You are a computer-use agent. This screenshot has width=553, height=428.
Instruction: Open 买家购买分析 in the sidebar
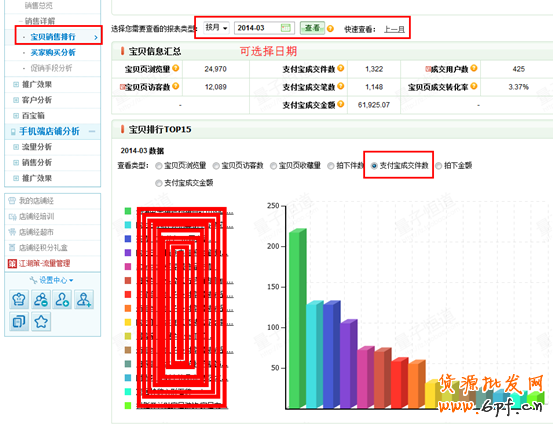(x=53, y=53)
